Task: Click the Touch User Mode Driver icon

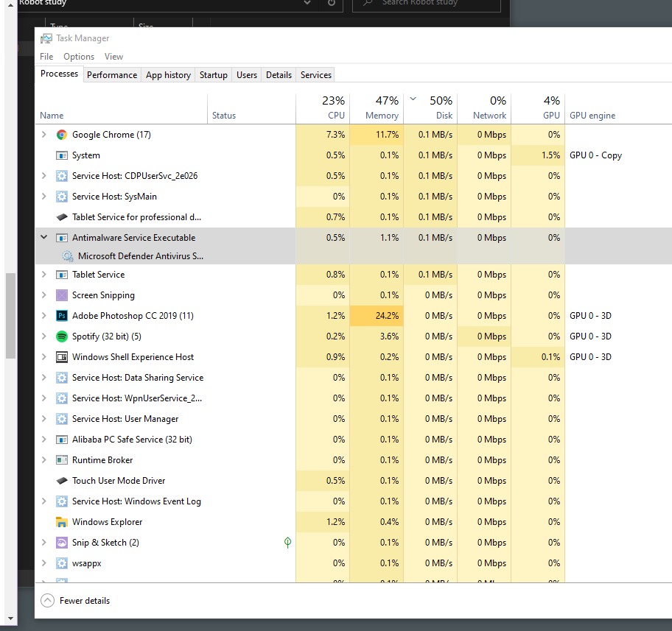Action: 62,481
